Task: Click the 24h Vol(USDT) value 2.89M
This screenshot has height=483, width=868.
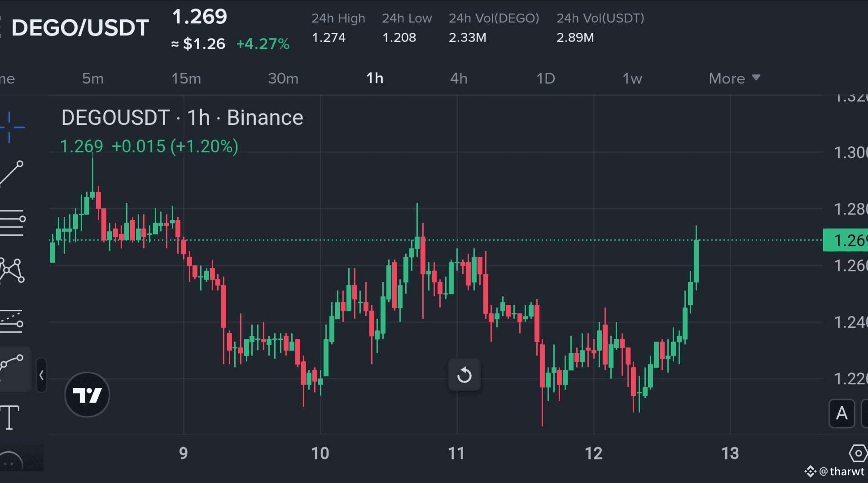Action: (575, 38)
